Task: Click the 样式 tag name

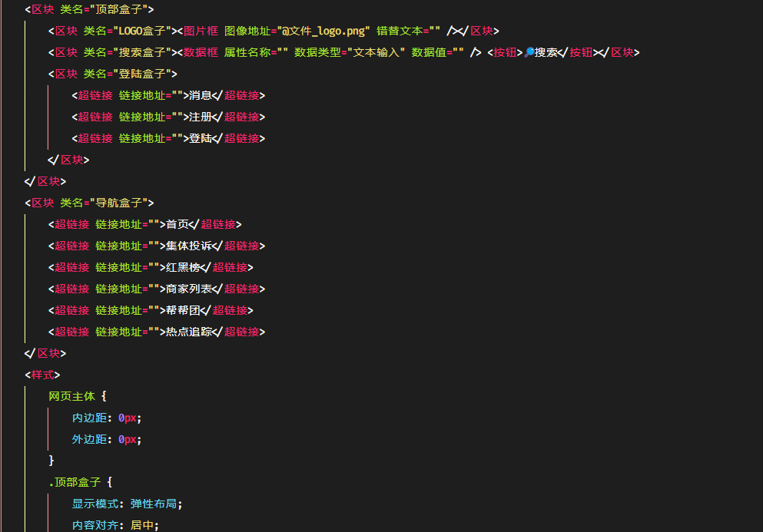Action: click(x=43, y=375)
